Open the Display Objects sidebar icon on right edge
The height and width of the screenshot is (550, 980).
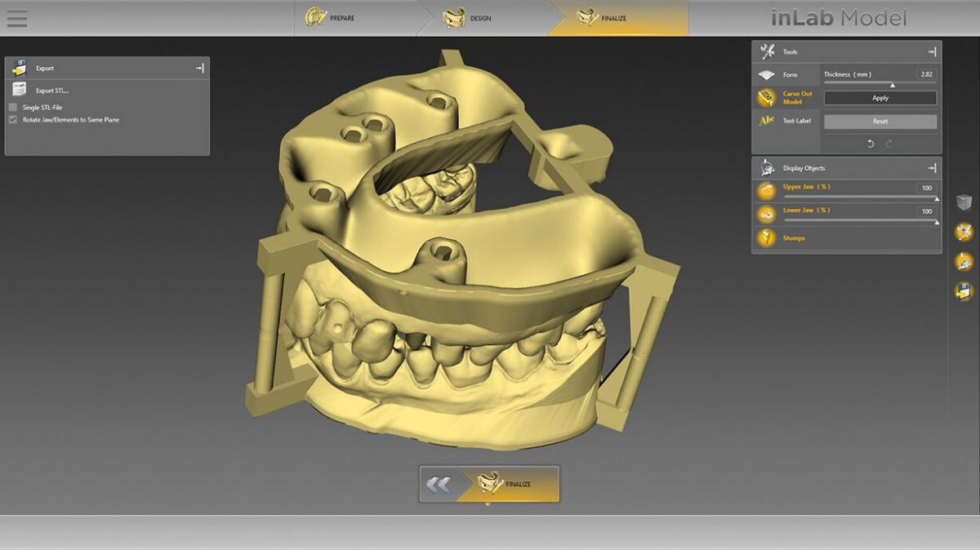964,262
